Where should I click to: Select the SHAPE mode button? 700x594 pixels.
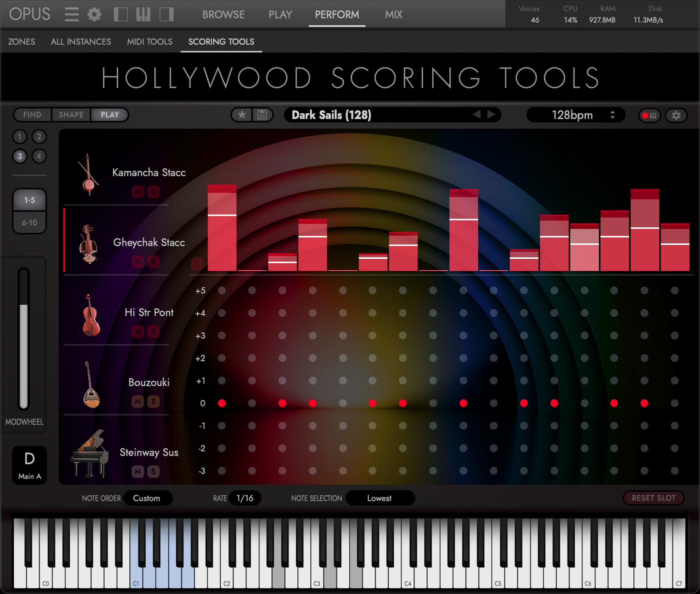[x=71, y=115]
